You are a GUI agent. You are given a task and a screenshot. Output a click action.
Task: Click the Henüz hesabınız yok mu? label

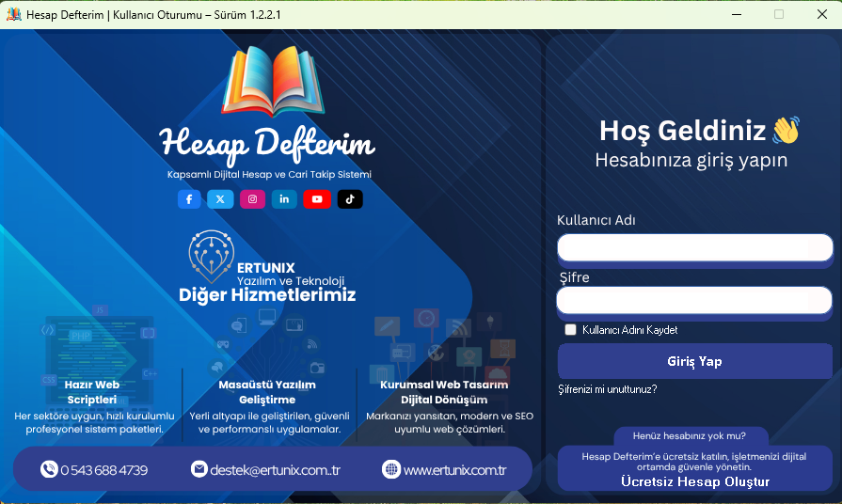690,436
